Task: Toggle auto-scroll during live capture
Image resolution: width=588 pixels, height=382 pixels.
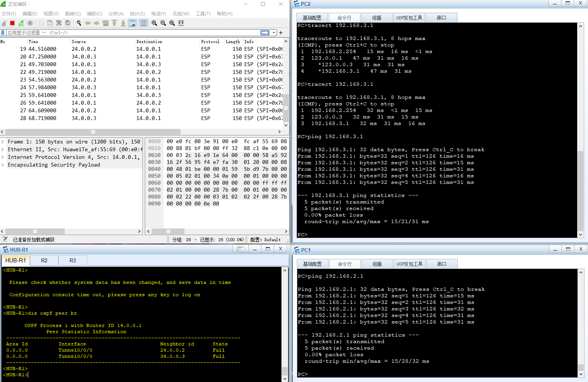Action: pos(132,23)
